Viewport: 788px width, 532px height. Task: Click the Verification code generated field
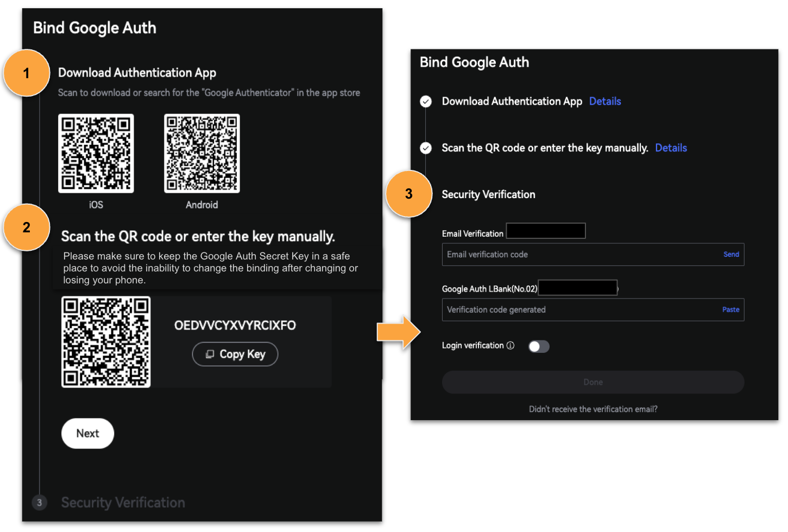coord(593,309)
